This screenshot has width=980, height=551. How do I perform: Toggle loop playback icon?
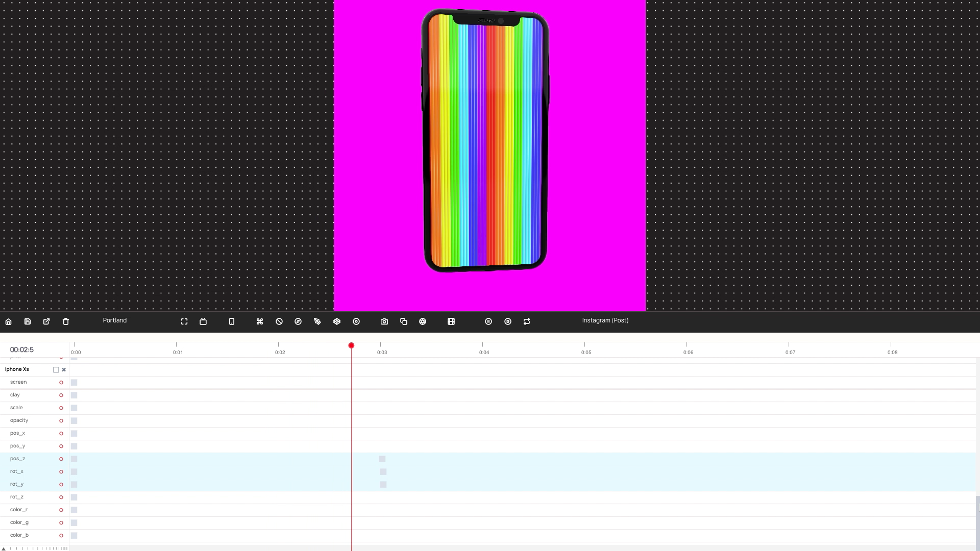pyautogui.click(x=527, y=322)
